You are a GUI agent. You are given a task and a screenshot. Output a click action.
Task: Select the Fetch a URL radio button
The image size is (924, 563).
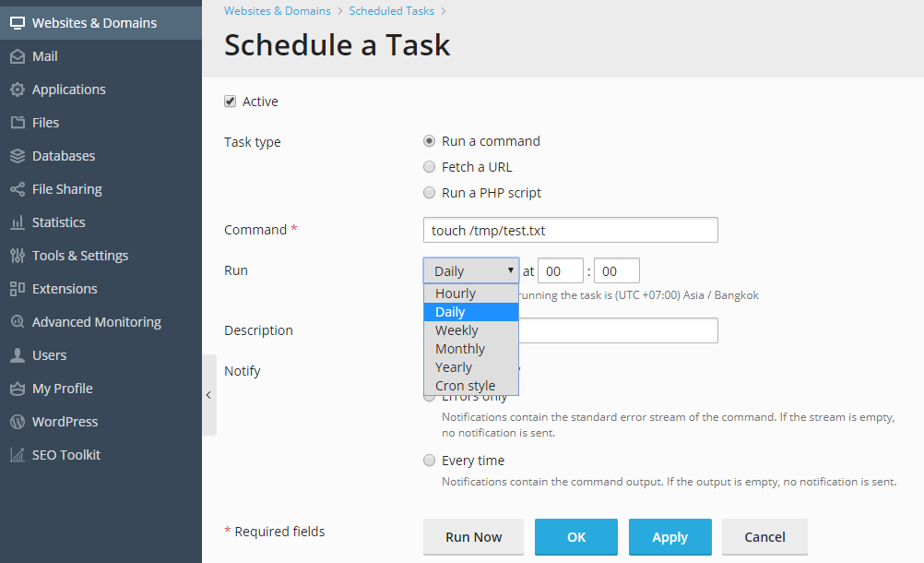point(429,167)
